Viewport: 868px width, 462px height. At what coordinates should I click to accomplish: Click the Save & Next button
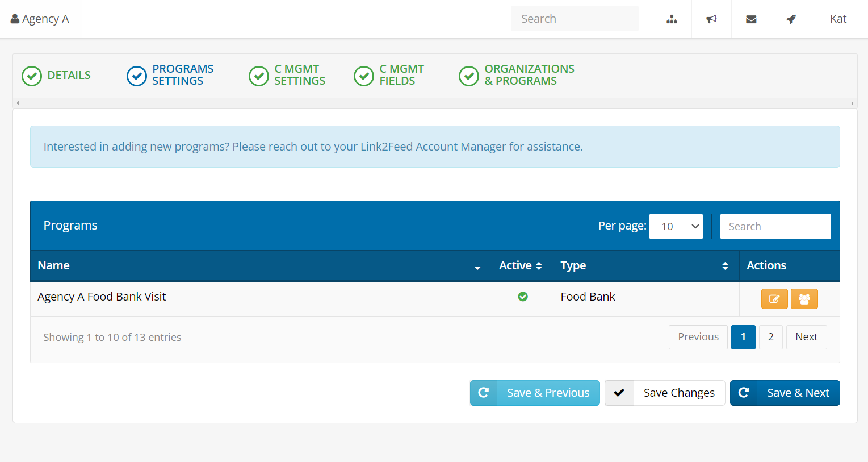(785, 393)
